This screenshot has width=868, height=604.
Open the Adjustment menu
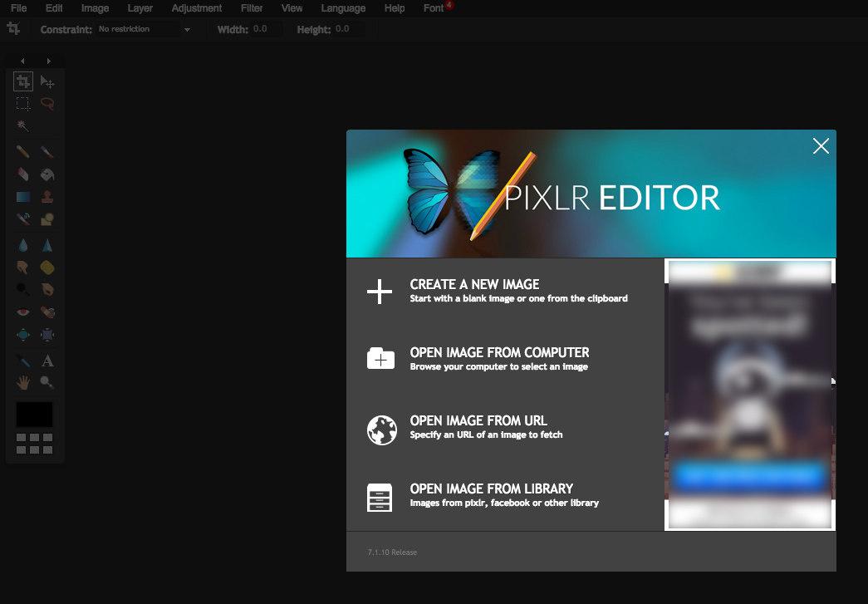pos(197,8)
